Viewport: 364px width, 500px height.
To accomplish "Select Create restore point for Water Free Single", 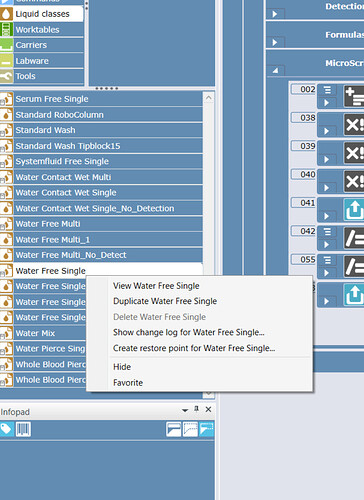I will tap(194, 348).
